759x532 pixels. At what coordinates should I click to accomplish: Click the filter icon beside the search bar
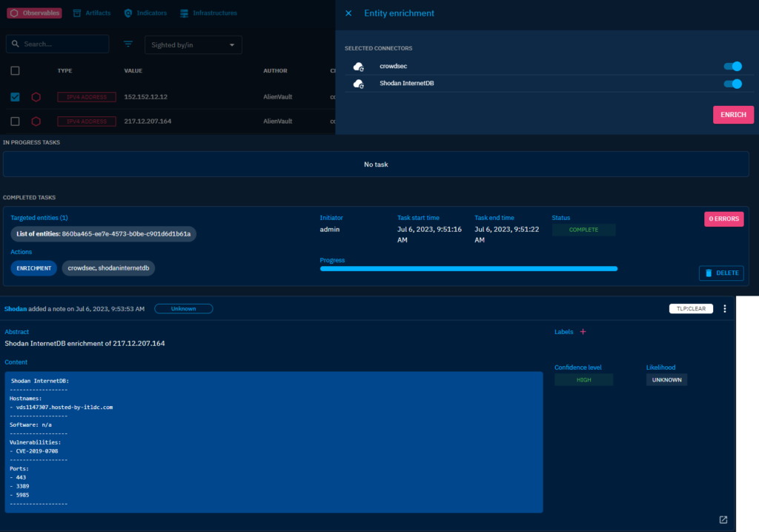(x=127, y=44)
